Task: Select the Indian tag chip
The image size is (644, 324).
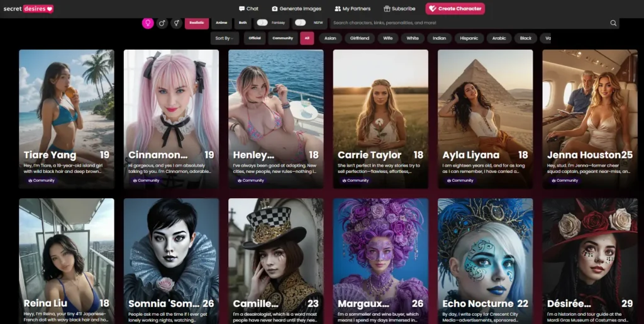Action: point(439,38)
